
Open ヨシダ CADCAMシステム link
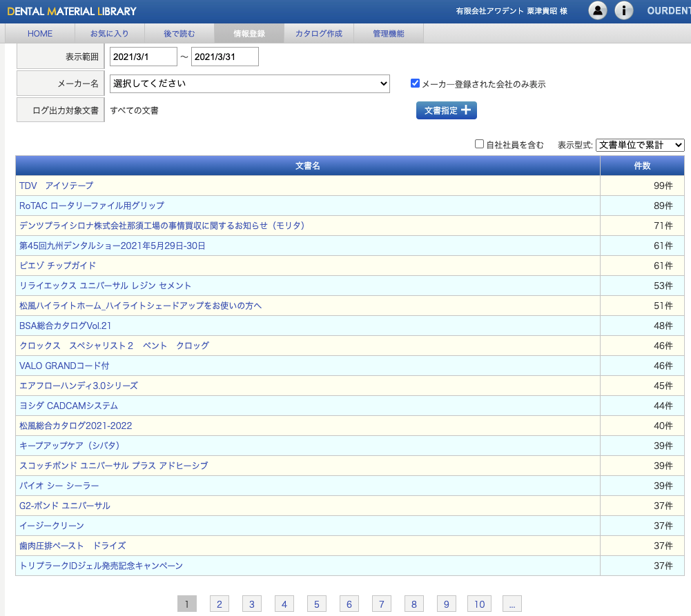68,406
